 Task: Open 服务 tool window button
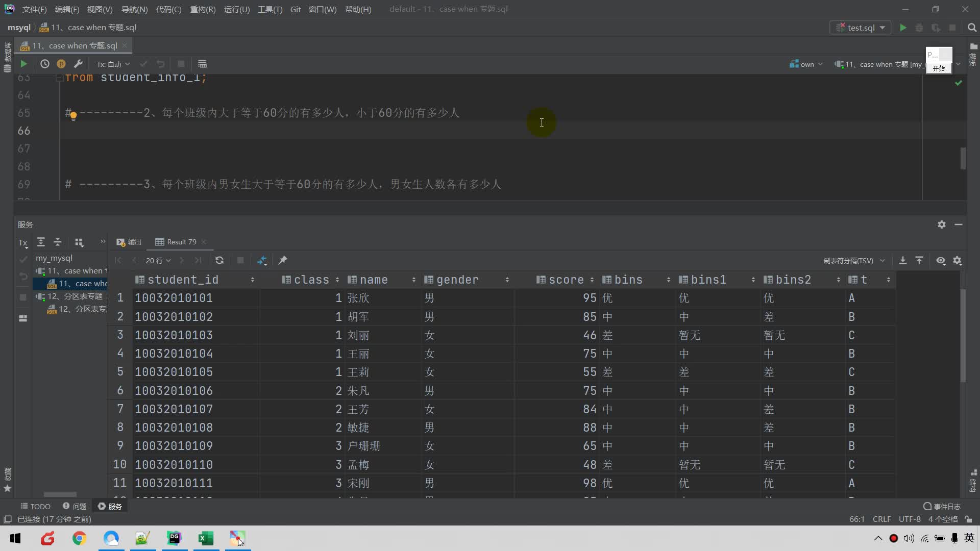110,506
